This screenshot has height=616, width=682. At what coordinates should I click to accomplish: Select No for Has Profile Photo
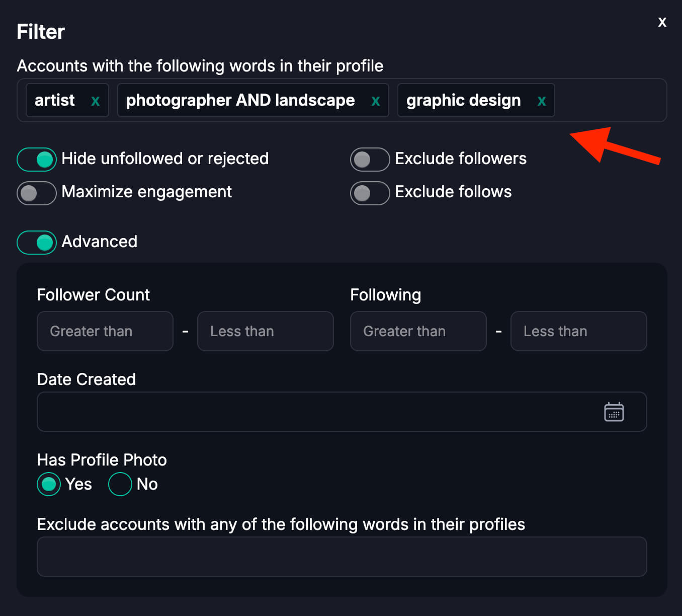pos(120,484)
